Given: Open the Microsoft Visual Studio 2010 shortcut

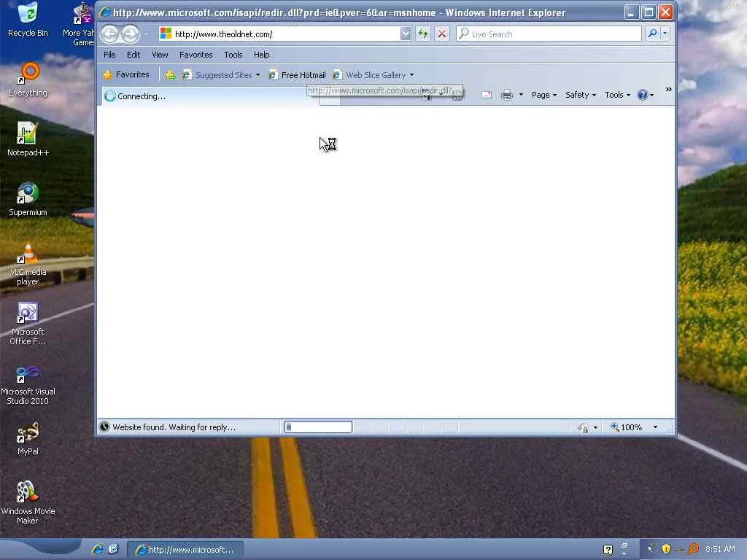Looking at the screenshot, I should point(28,385).
